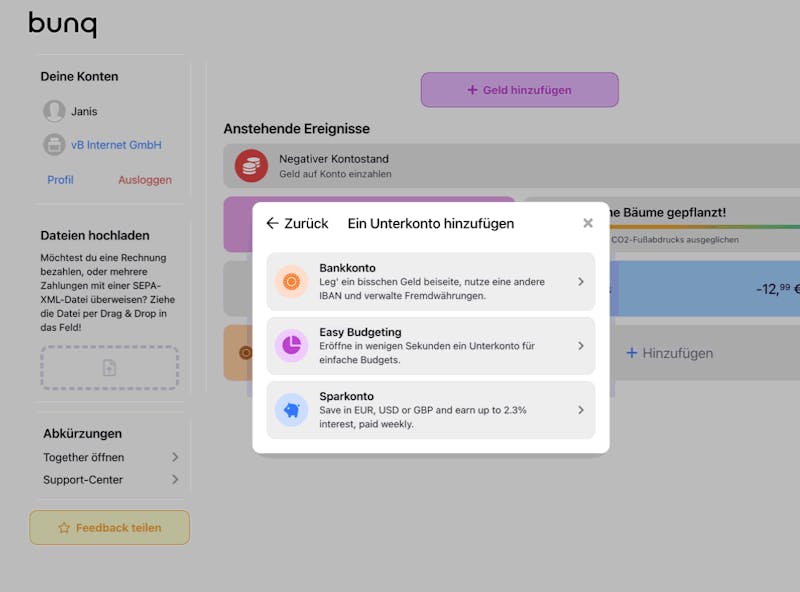Click the Dateien hochladen heading
The width and height of the screenshot is (800, 592).
95,235
